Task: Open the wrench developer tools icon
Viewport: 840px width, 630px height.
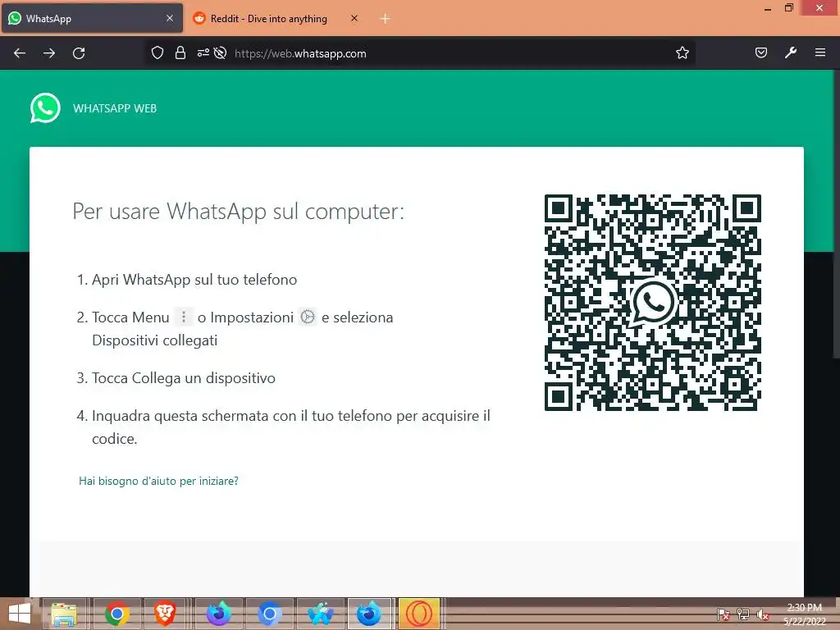Action: point(791,52)
